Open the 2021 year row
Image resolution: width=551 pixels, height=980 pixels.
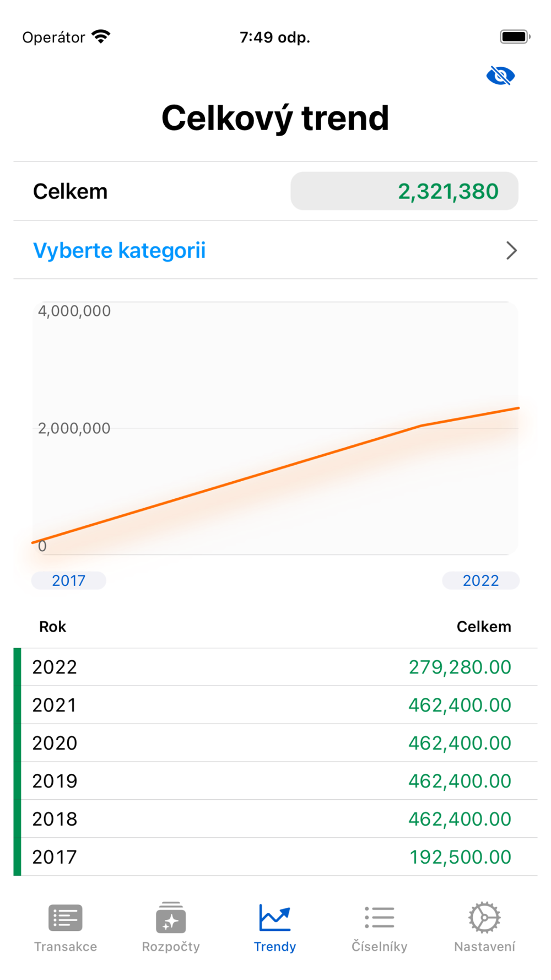(275, 705)
